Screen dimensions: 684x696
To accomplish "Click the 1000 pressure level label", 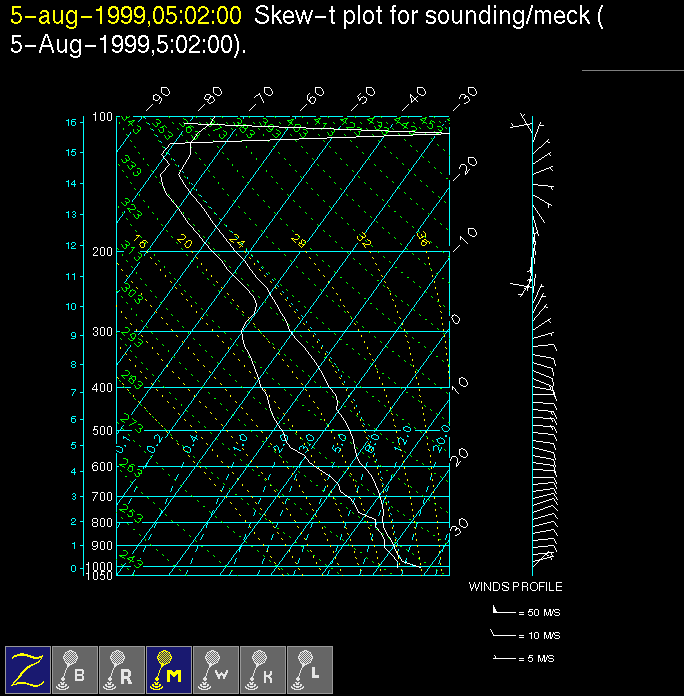I will click(x=101, y=567).
